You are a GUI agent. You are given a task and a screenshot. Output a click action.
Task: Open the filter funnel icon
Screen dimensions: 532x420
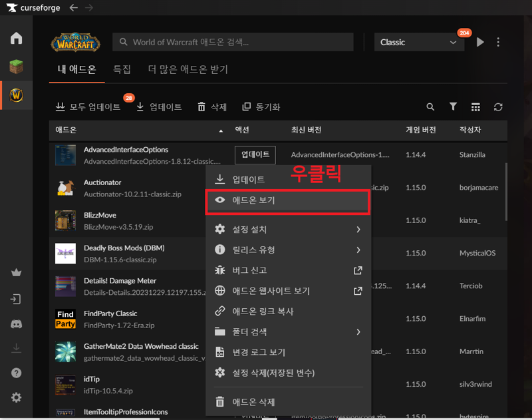click(453, 107)
